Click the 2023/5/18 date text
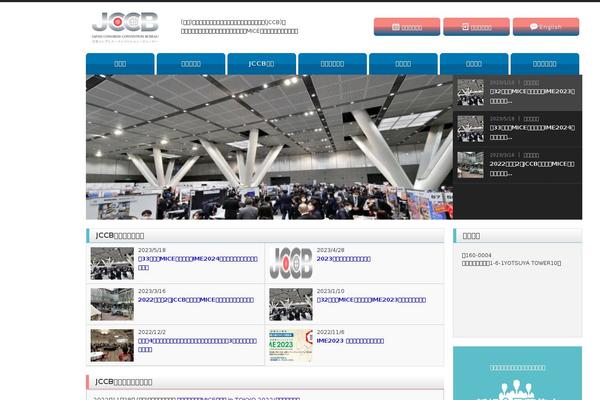Image resolution: width=600 pixels, height=400 pixels. (152, 250)
